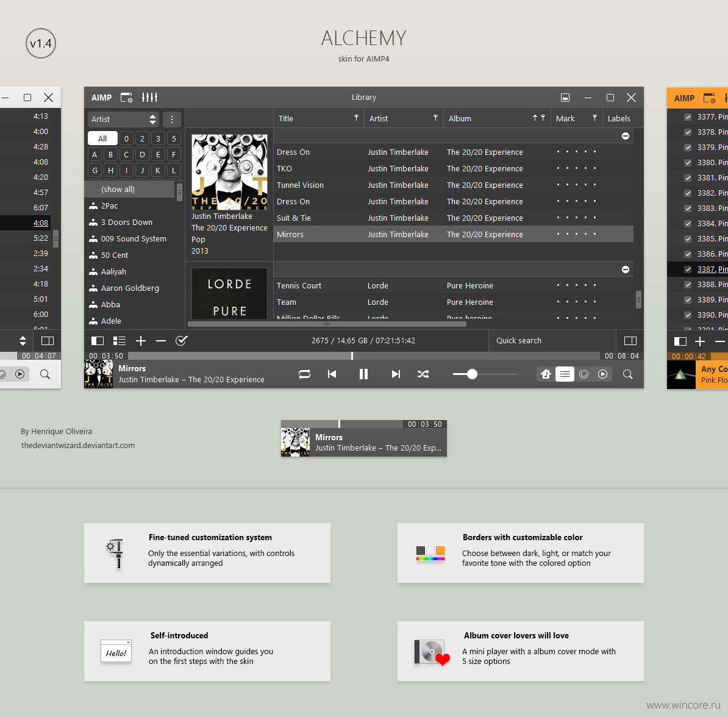Switch to grouped list view icon

tap(120, 341)
